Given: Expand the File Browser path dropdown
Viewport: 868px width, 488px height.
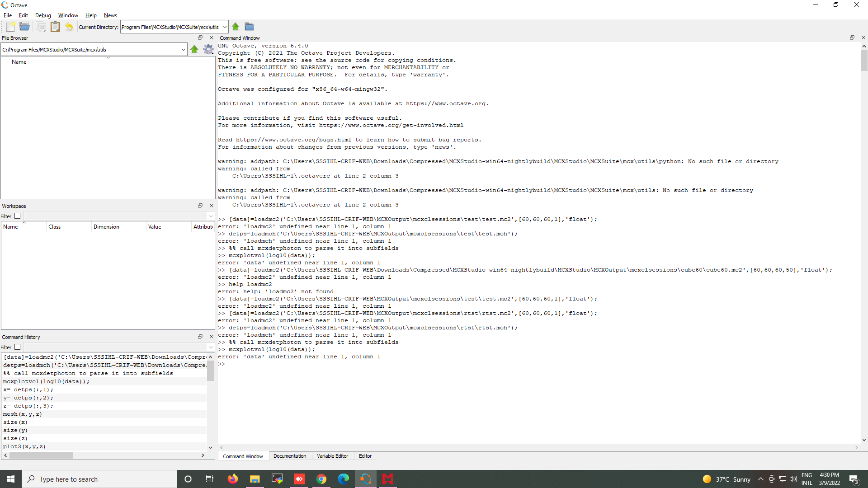Looking at the screenshot, I should coord(183,49).
